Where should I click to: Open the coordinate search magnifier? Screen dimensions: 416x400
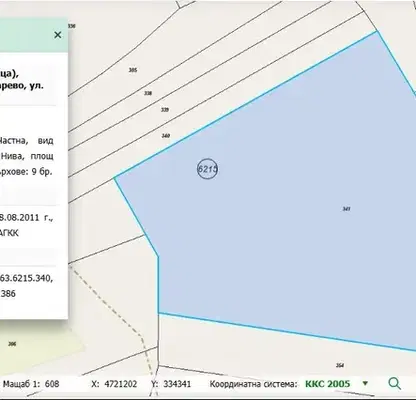pyautogui.click(x=394, y=384)
